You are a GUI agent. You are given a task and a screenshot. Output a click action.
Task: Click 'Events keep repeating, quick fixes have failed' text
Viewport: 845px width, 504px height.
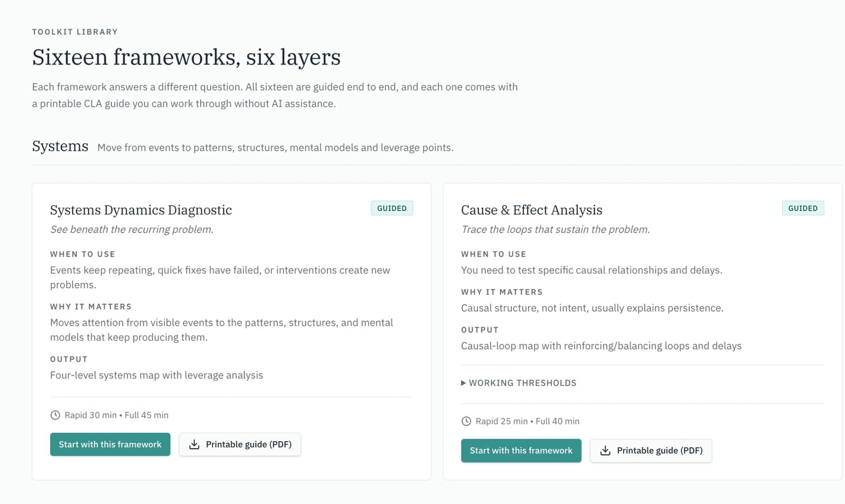(x=220, y=278)
